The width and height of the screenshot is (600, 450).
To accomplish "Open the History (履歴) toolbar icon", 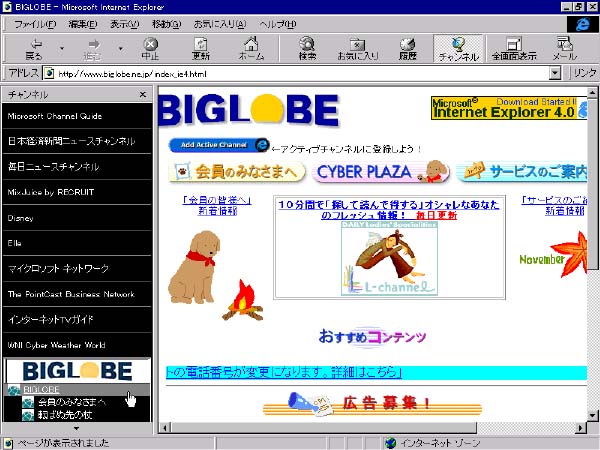I will click(x=408, y=49).
